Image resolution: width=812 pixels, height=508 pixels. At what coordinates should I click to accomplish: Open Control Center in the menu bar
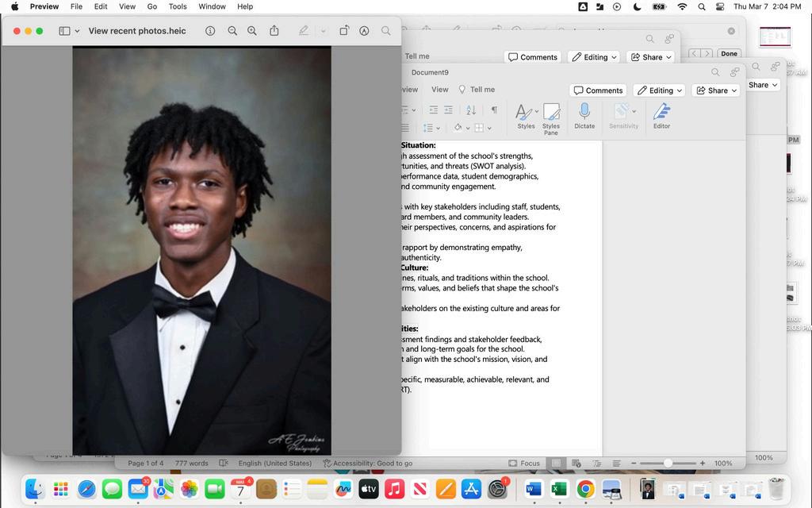(720, 6)
